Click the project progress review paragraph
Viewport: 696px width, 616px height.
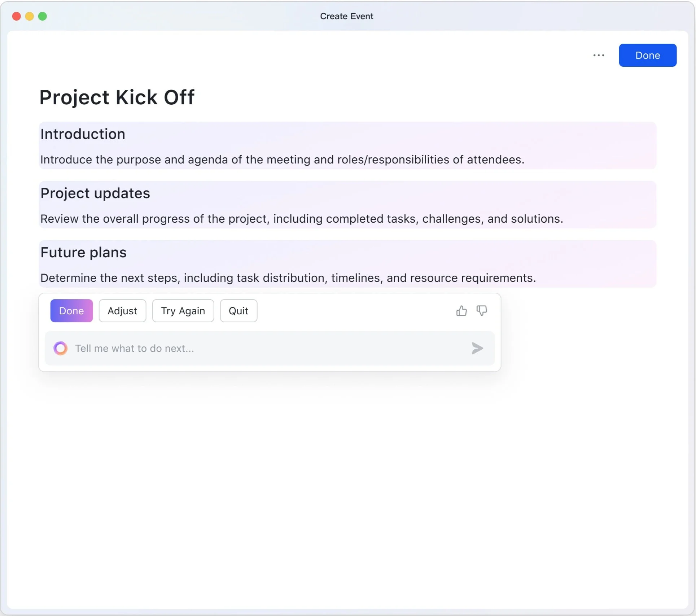301,219
